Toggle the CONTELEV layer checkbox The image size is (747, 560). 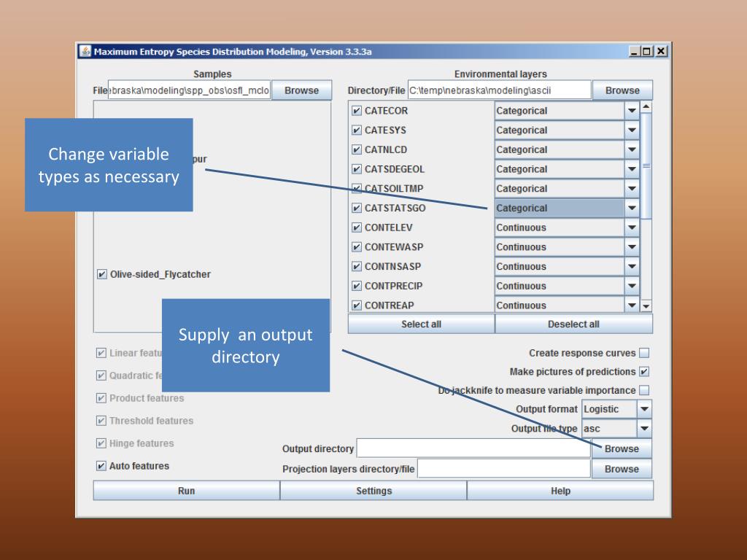click(x=356, y=227)
